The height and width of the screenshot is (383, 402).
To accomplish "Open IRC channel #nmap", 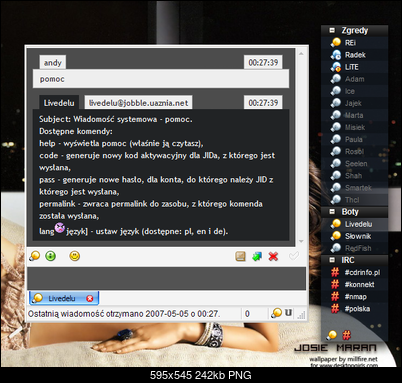I will coord(355,296).
